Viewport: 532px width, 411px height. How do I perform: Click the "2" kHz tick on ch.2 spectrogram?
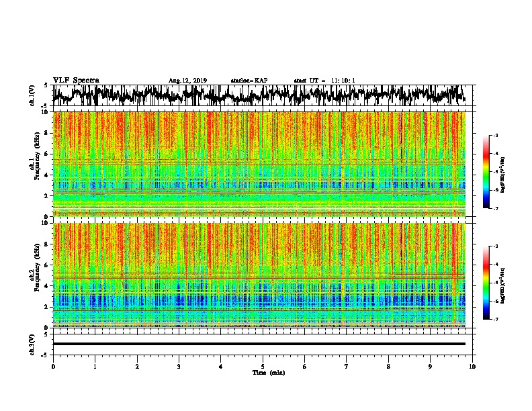click(46, 307)
